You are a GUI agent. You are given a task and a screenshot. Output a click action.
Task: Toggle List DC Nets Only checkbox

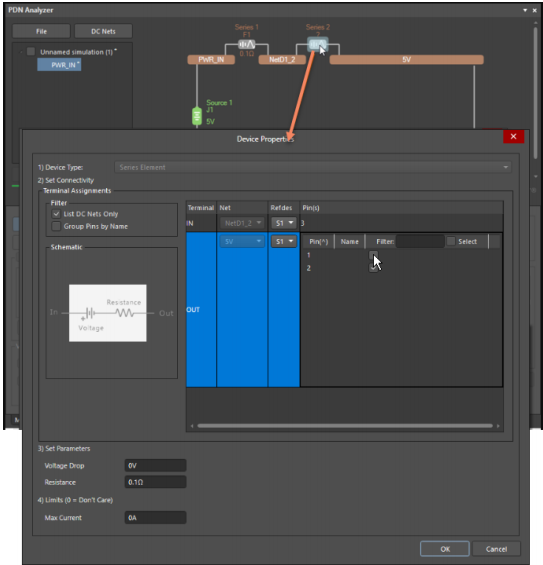click(x=56, y=214)
